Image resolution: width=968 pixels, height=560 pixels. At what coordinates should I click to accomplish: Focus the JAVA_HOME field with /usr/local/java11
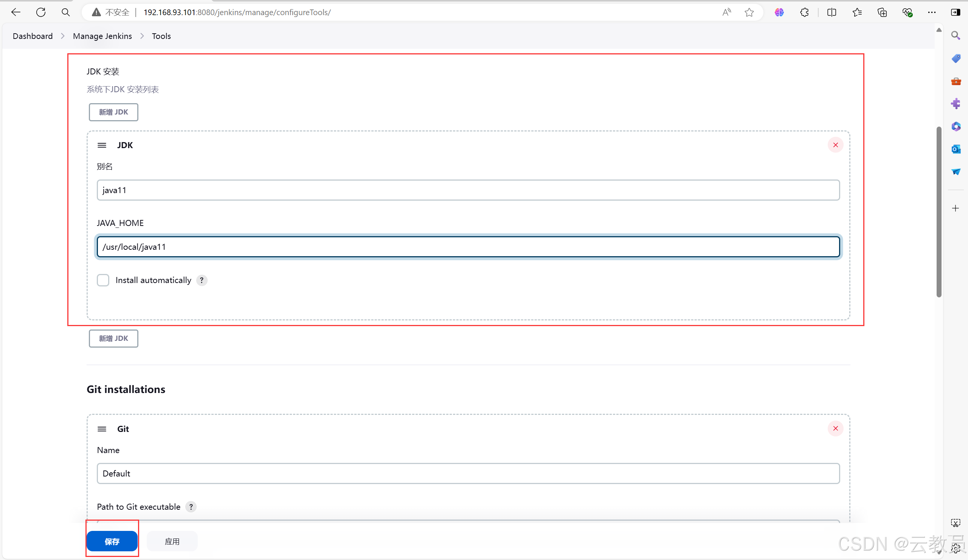tap(468, 247)
